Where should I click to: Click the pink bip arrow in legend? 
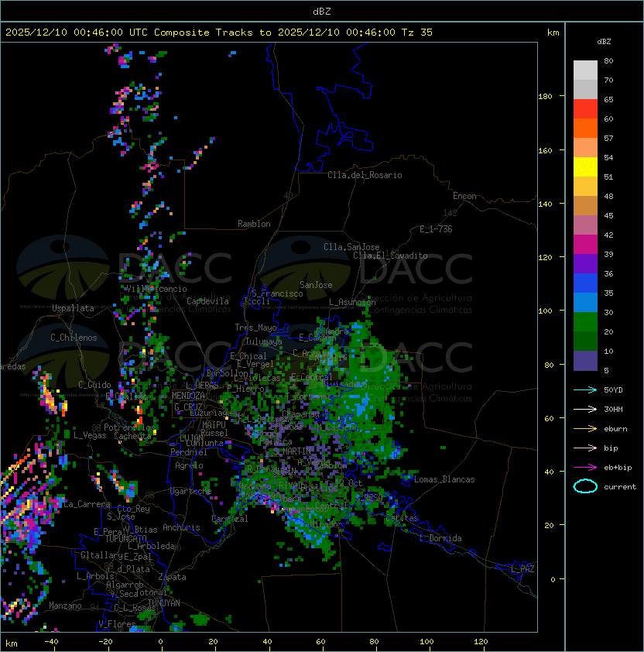pyautogui.click(x=585, y=448)
